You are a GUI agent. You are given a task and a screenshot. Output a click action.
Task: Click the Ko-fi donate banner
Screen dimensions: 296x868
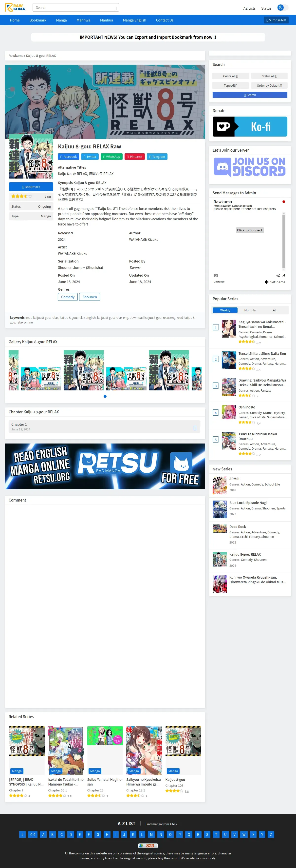pyautogui.click(x=250, y=127)
